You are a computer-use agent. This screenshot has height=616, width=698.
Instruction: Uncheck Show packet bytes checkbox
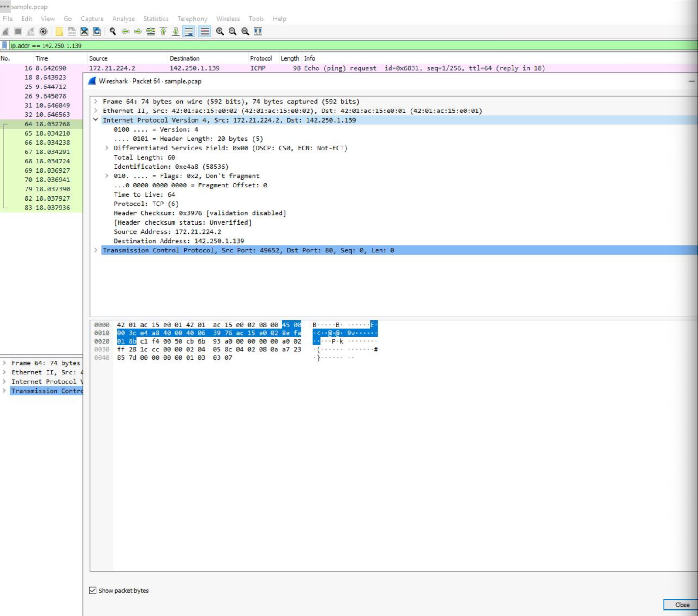pyautogui.click(x=92, y=590)
